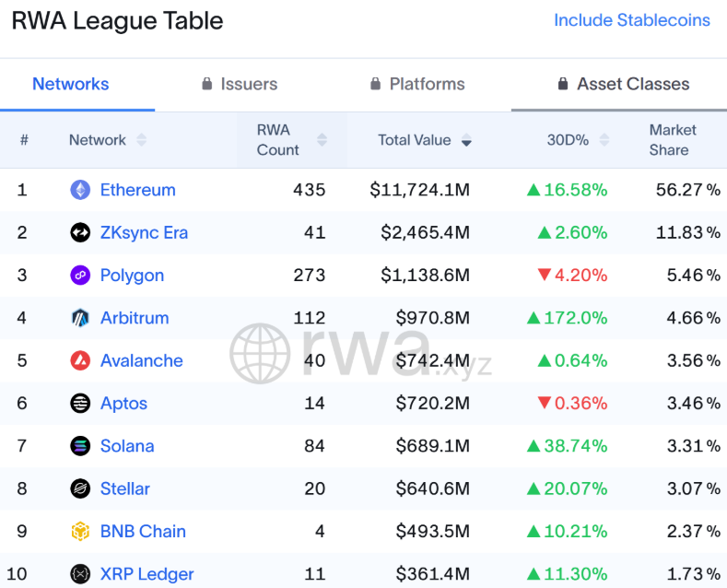Sort by Total Value column arrow

point(466,140)
